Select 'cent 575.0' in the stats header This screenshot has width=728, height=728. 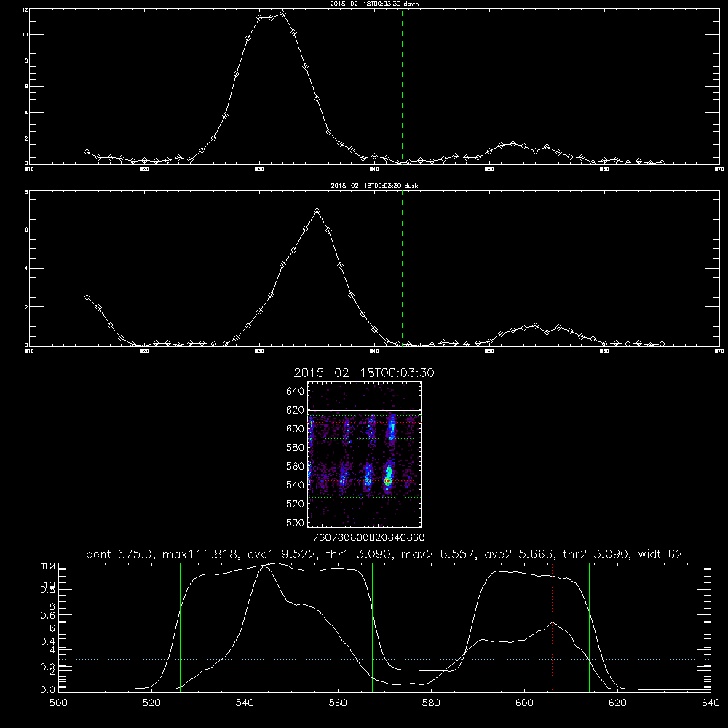point(122,554)
